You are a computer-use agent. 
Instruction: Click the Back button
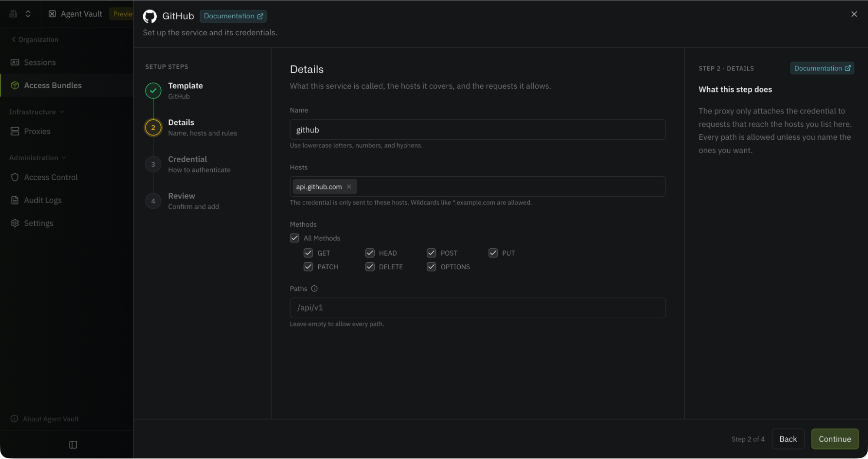[788, 439]
